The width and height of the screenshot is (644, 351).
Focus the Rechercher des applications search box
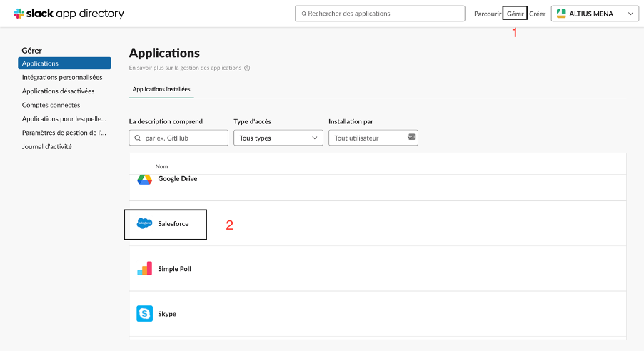click(x=380, y=14)
